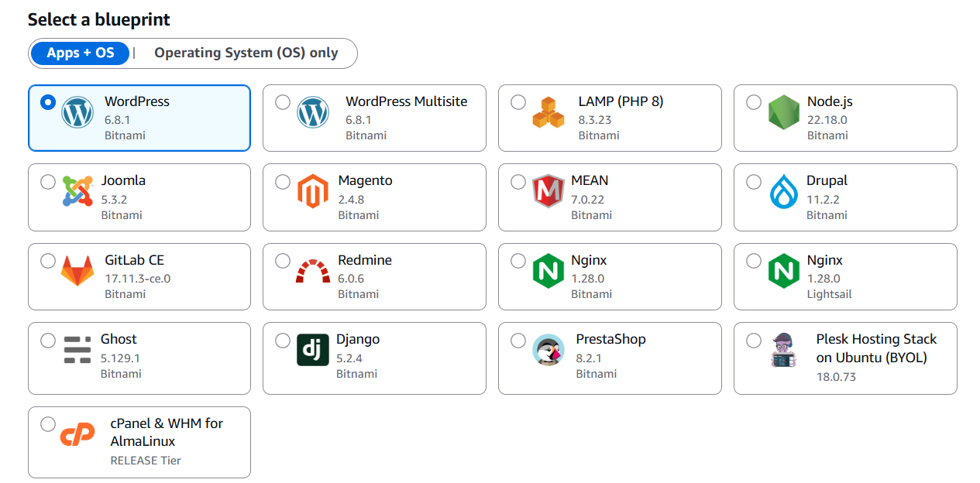
Task: Click 'Plesk Hosting Stack on Ubuntu (BYOL)' text
Action: point(876,348)
